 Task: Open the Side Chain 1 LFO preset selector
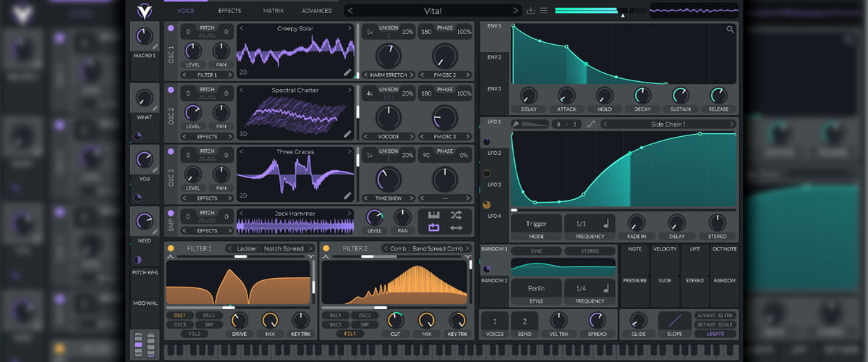[x=668, y=124]
